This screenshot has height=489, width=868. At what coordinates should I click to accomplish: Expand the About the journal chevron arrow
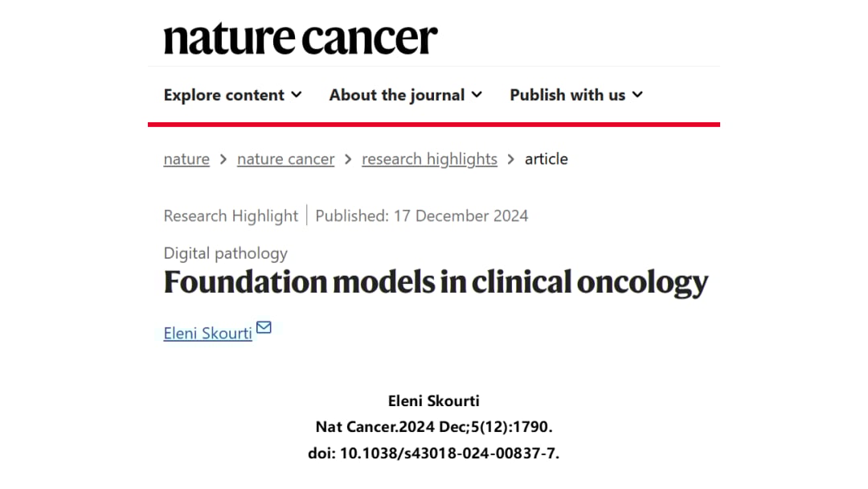point(477,95)
